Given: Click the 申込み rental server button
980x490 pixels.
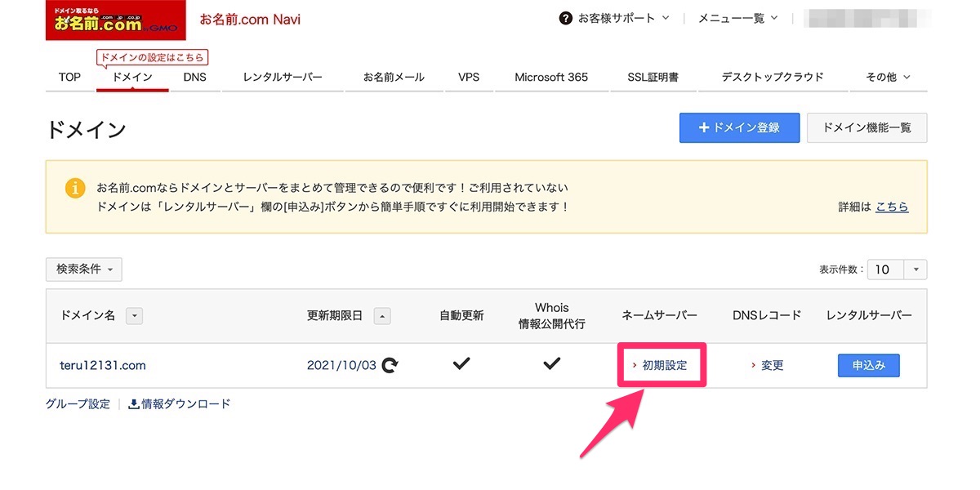Looking at the screenshot, I should (x=869, y=365).
